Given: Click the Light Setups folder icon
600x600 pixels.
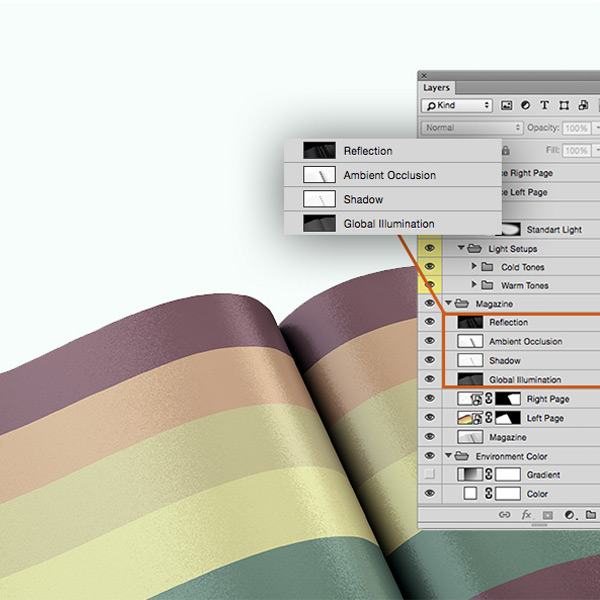Looking at the screenshot, I should (x=474, y=249).
